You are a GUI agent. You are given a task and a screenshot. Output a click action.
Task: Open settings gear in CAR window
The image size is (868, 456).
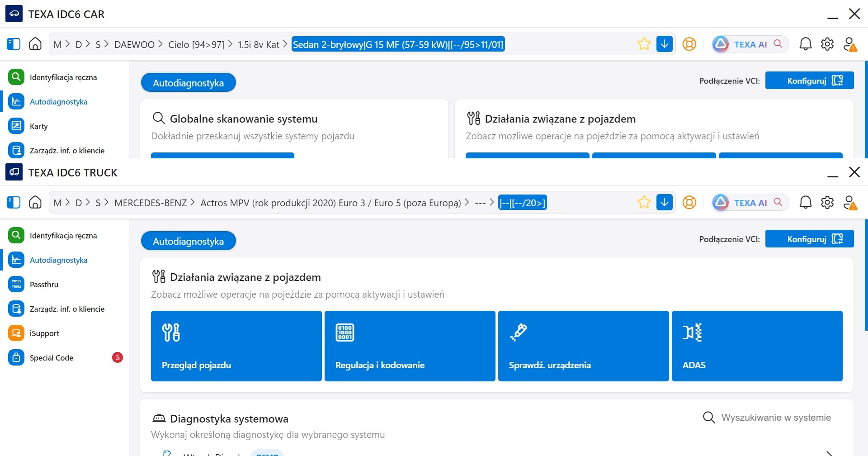coord(827,44)
